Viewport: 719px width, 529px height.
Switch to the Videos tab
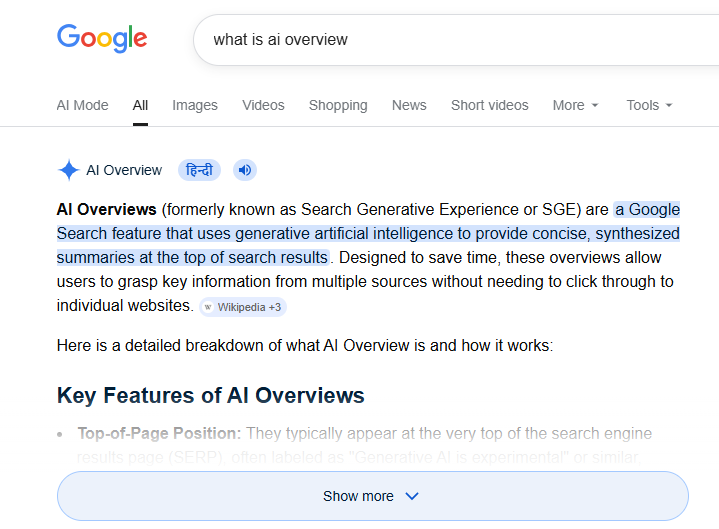(x=263, y=105)
